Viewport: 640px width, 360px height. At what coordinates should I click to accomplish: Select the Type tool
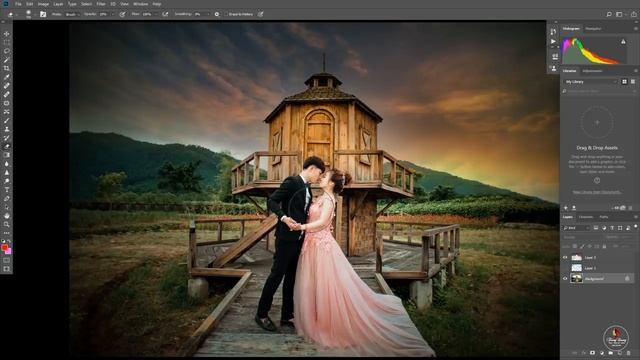7,190
